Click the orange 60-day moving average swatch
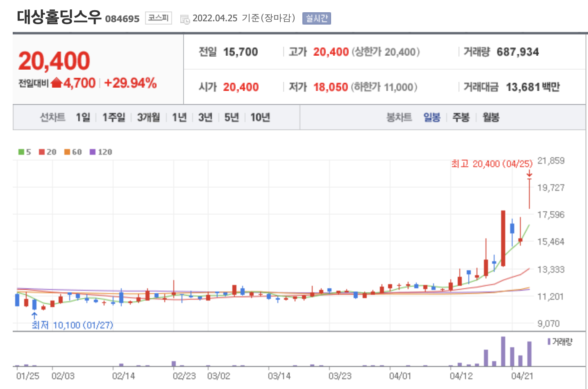 tap(67, 152)
